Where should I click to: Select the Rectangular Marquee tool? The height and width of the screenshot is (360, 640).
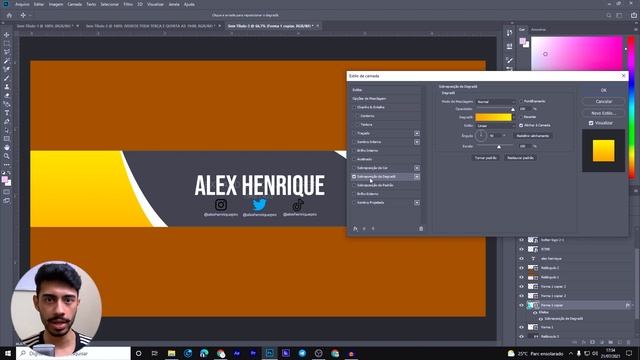[x=7, y=43]
